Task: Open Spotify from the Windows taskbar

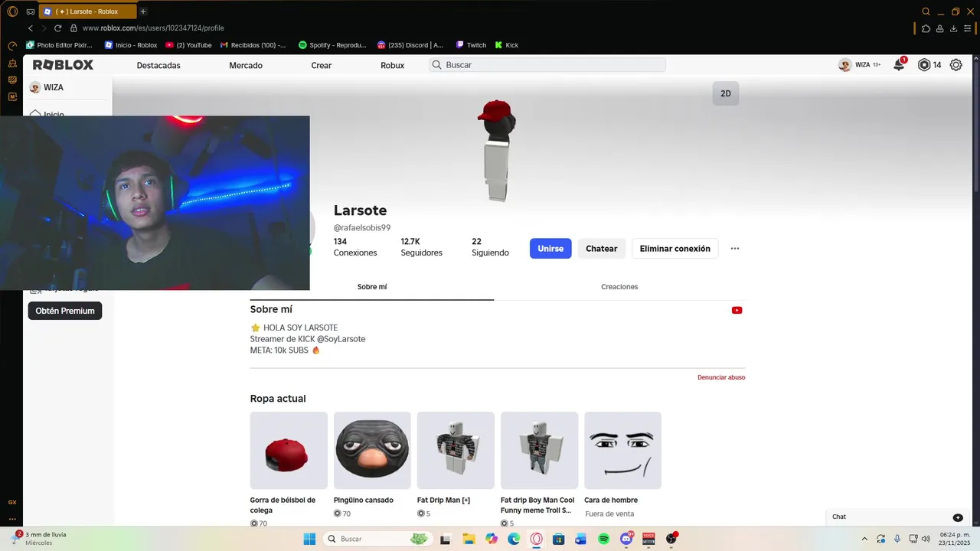Action: [x=603, y=539]
